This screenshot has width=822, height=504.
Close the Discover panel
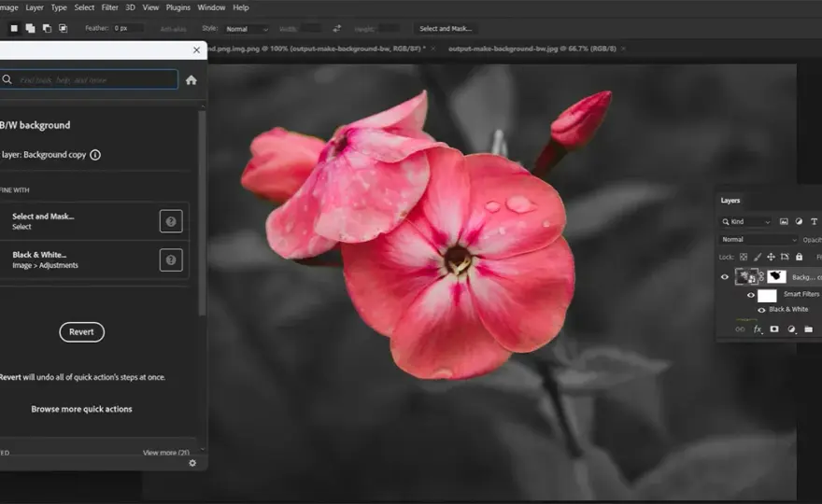pos(196,50)
